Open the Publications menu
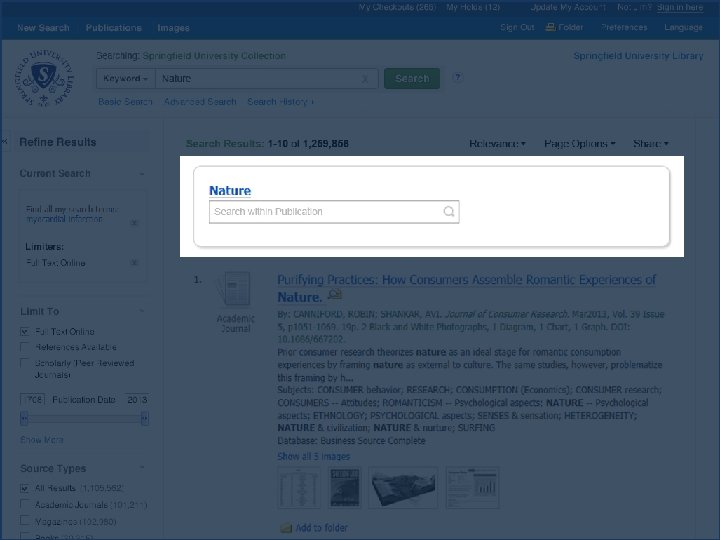 [x=113, y=28]
